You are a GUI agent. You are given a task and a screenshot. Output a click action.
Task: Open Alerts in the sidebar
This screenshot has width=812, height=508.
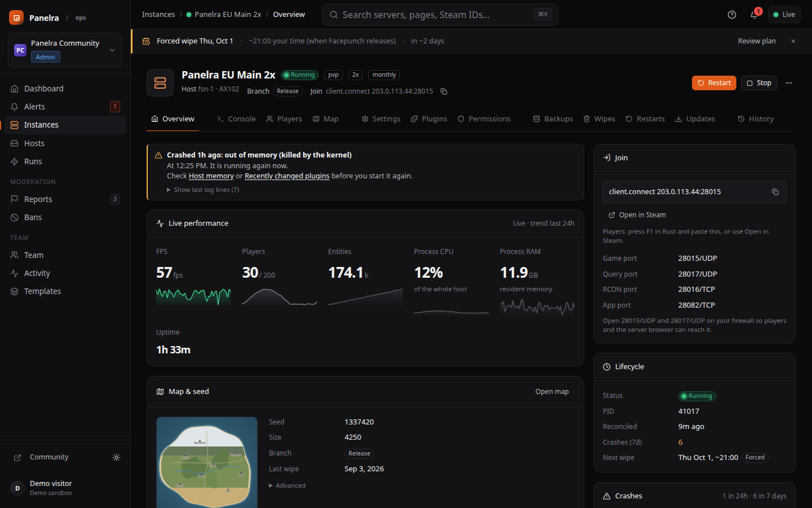click(65, 107)
